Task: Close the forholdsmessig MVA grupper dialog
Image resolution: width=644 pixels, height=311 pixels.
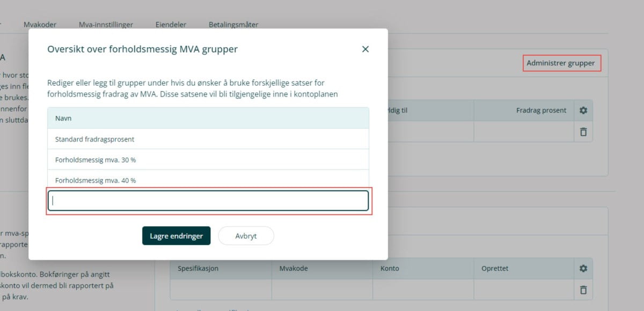Action: [x=365, y=49]
